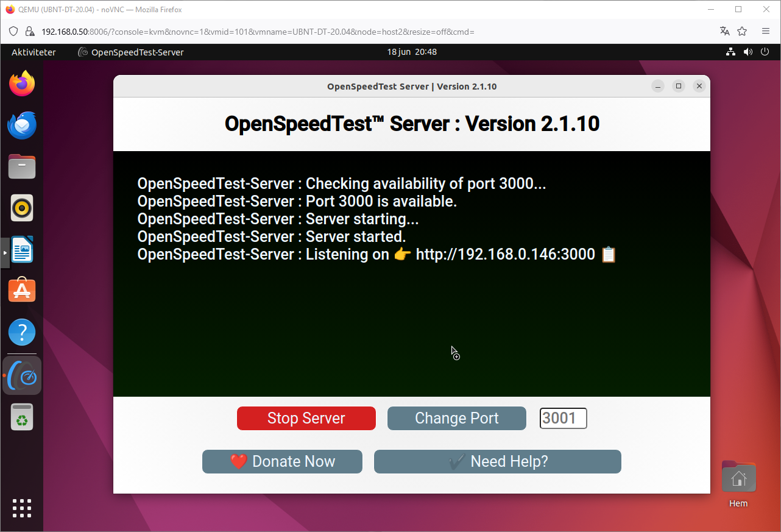781x532 pixels.
Task: Maximize the OpenSpeedTest Server window
Action: (x=679, y=87)
